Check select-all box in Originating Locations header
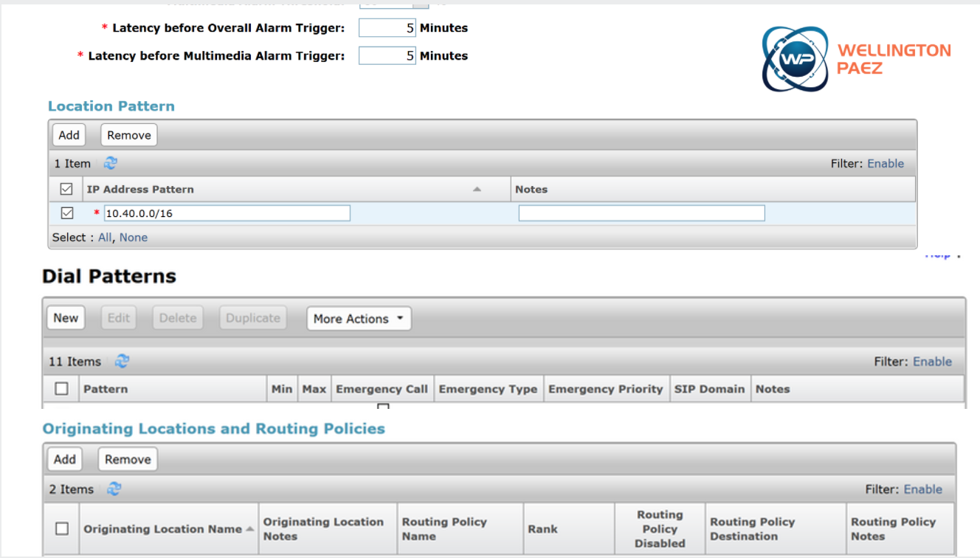 [62, 528]
